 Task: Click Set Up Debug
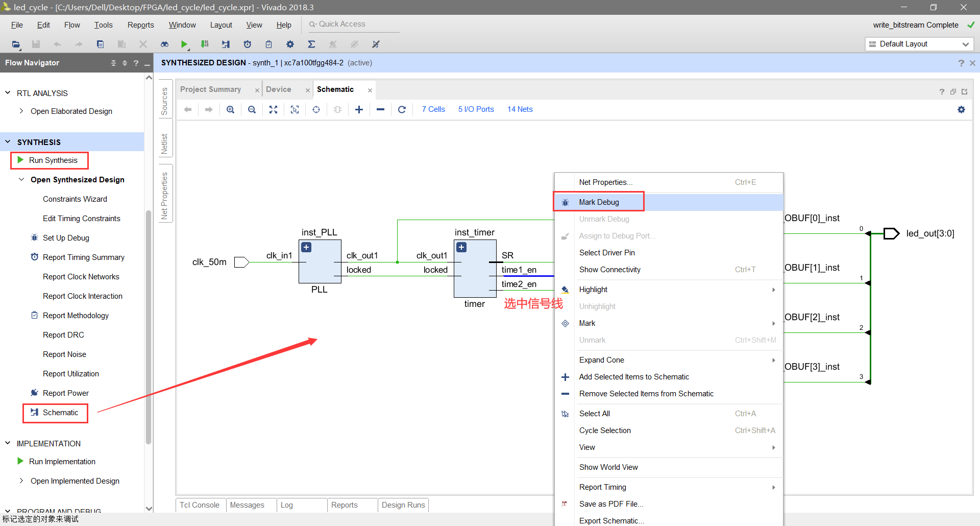click(66, 238)
